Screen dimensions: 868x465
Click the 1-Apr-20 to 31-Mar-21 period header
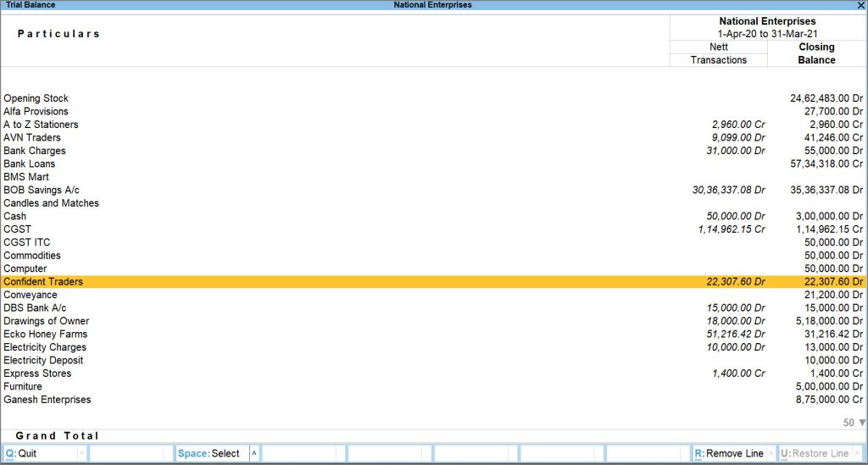point(767,34)
